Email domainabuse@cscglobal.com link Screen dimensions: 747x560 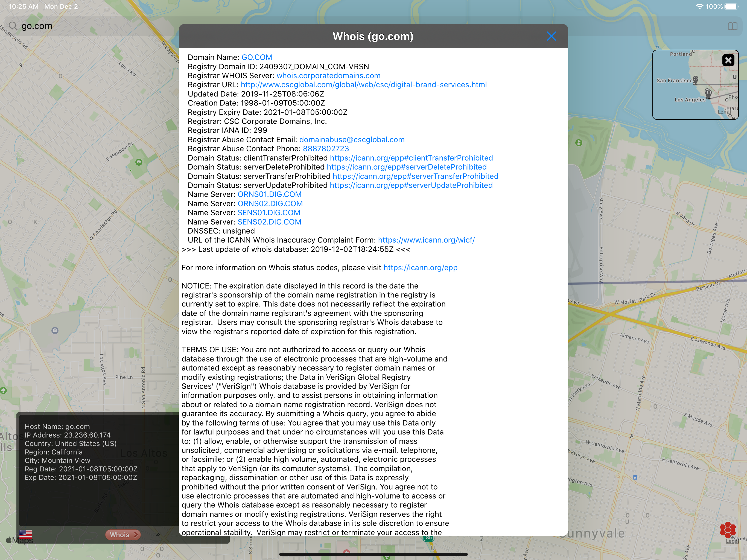[x=352, y=139]
